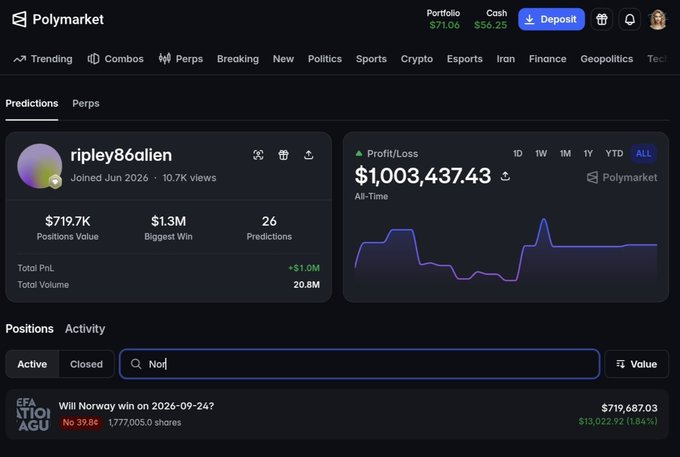This screenshot has width=680, height=457.
Task: Click the Total PnL +$1.0M value
Action: (x=304, y=268)
